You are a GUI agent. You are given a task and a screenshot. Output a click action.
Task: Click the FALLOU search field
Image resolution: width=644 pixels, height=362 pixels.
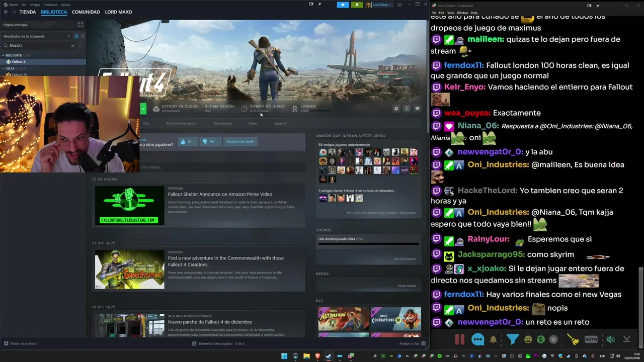(38, 46)
